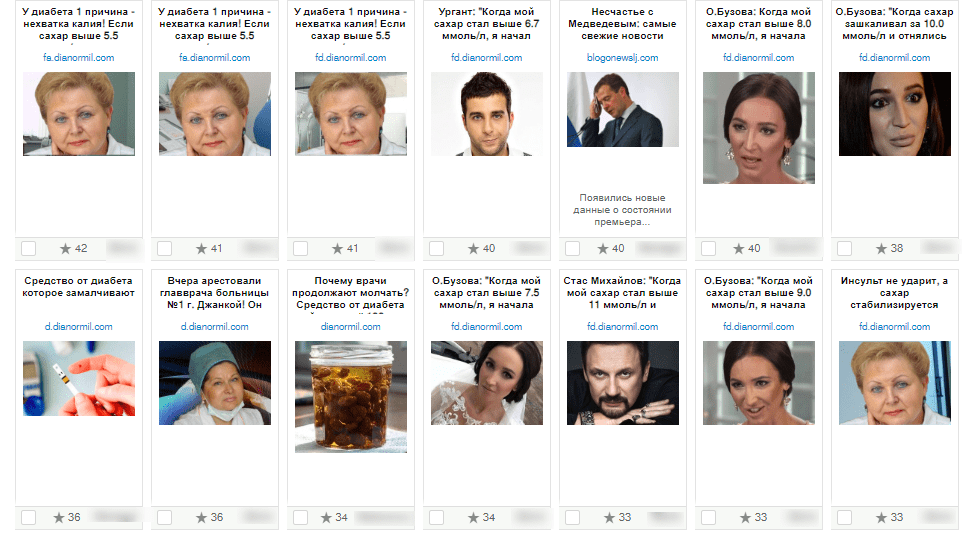This screenshot has width=976, height=535.
Task: Click the star on the Urgant ad card
Action: 474,249
